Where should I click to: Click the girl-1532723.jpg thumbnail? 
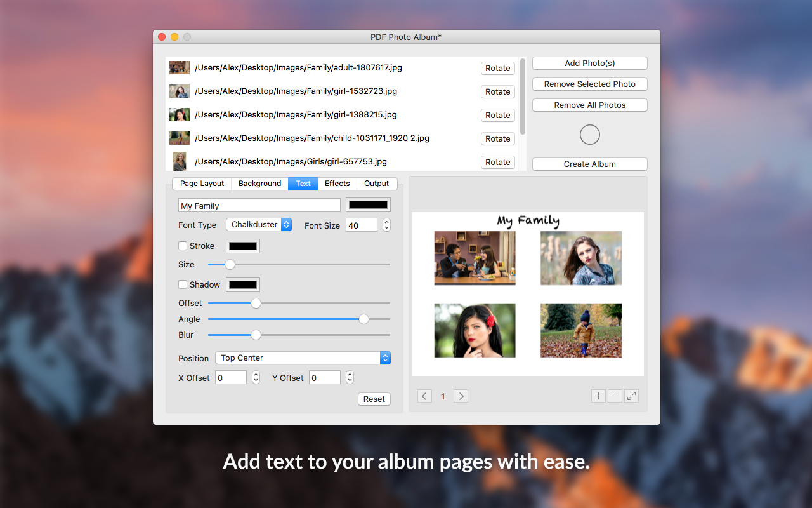tap(180, 91)
